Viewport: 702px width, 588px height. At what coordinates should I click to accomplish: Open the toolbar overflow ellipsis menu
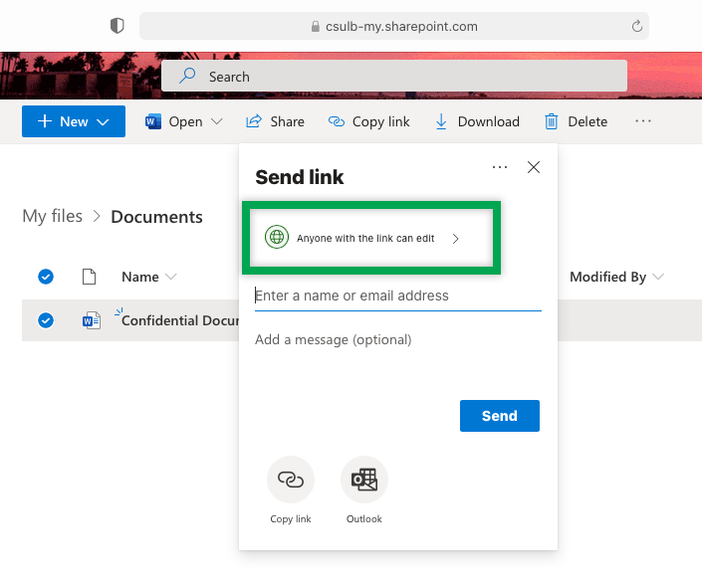643,120
